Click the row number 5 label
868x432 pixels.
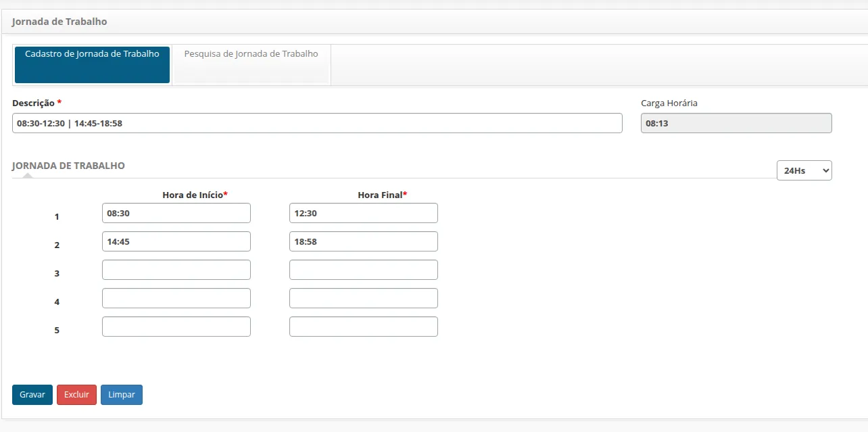coord(57,331)
